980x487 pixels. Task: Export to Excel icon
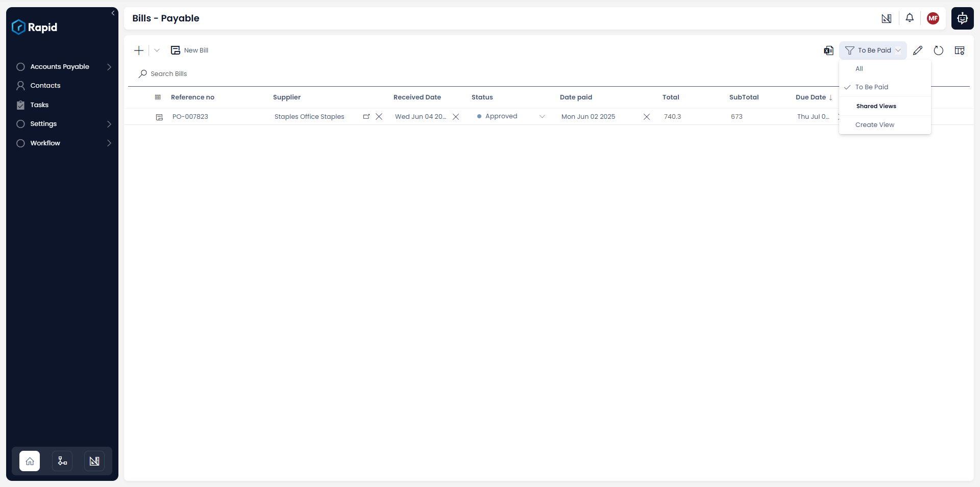point(828,50)
